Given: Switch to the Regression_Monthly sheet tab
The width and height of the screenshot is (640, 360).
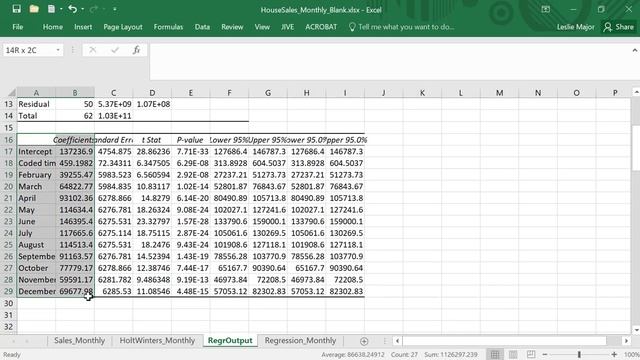Looking at the screenshot, I should click(x=300, y=340).
